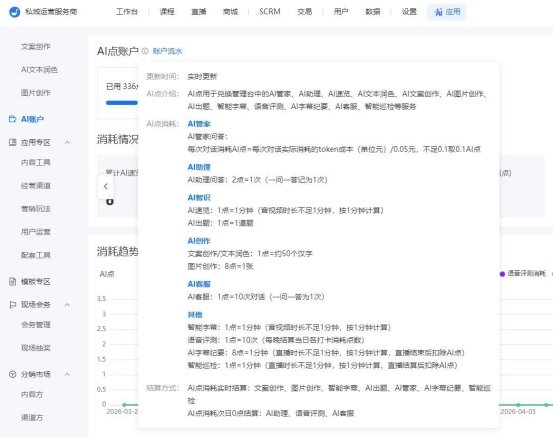Open the 账户流水 link
The image size is (553, 437).
[x=167, y=51]
